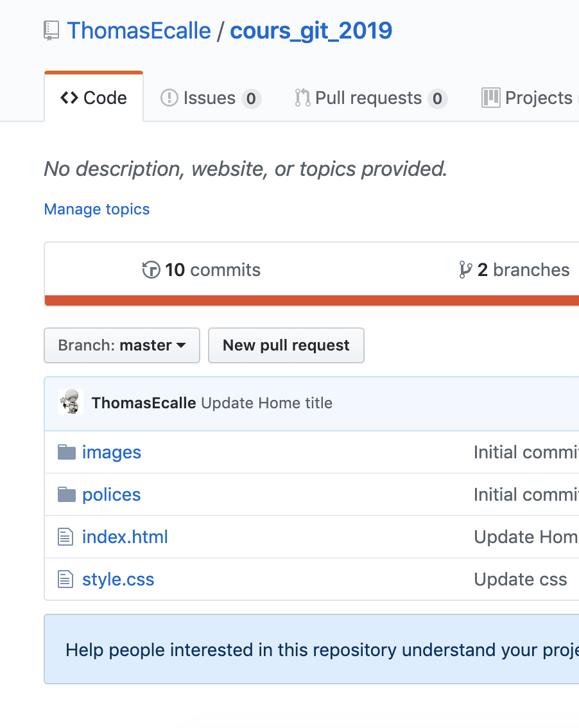Click the commits history clock icon
Image resolution: width=579 pixels, height=728 pixels.
(x=151, y=270)
